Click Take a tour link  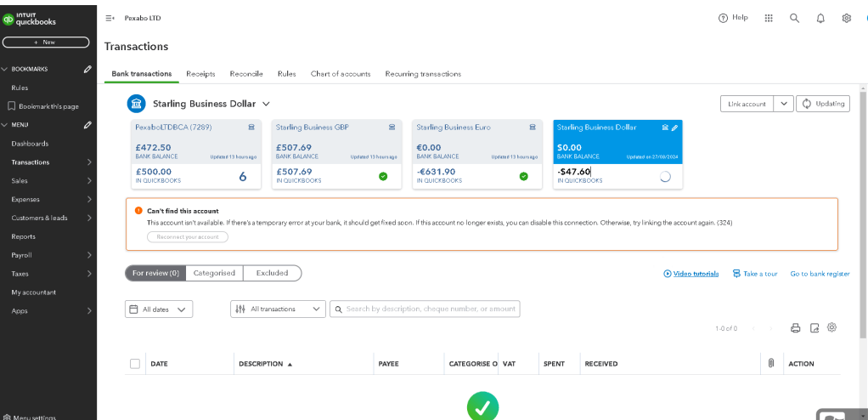point(754,274)
